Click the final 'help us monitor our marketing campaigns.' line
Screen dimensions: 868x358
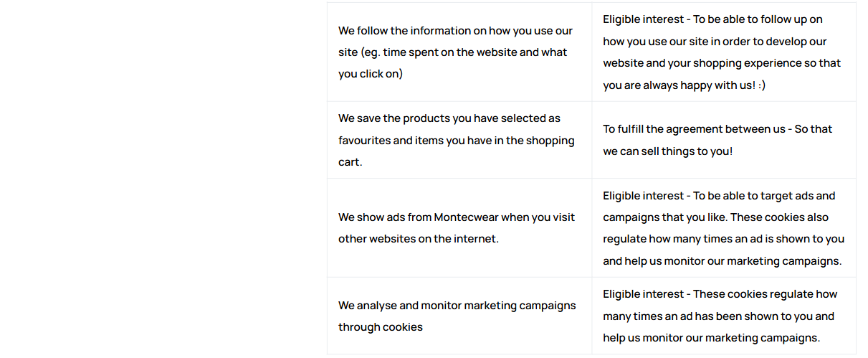(x=711, y=338)
